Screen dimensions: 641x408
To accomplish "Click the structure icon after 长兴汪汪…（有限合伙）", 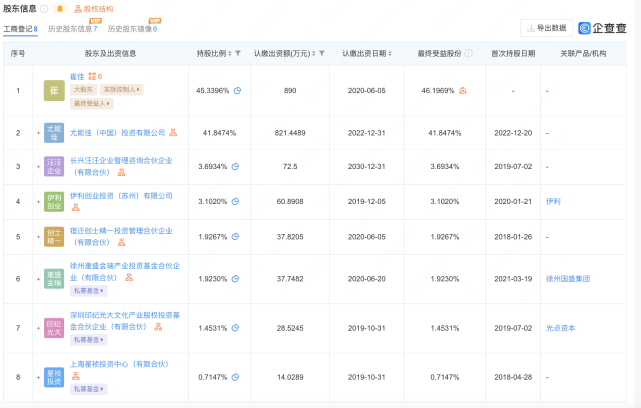I will (x=121, y=173).
